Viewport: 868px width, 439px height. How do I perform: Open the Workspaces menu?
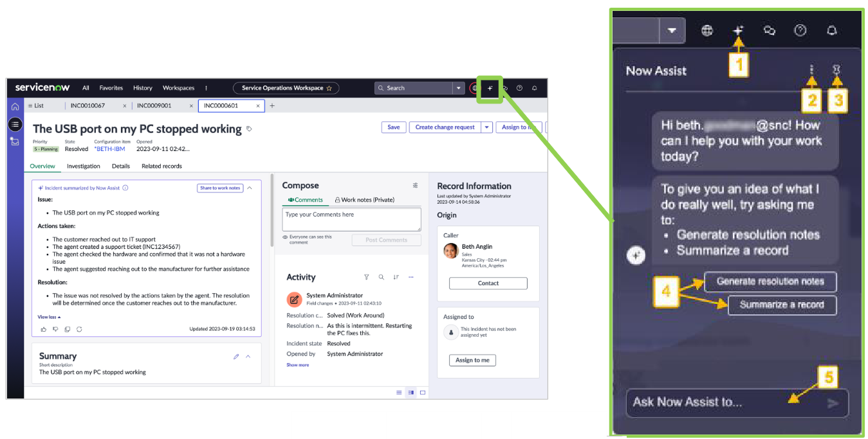178,88
